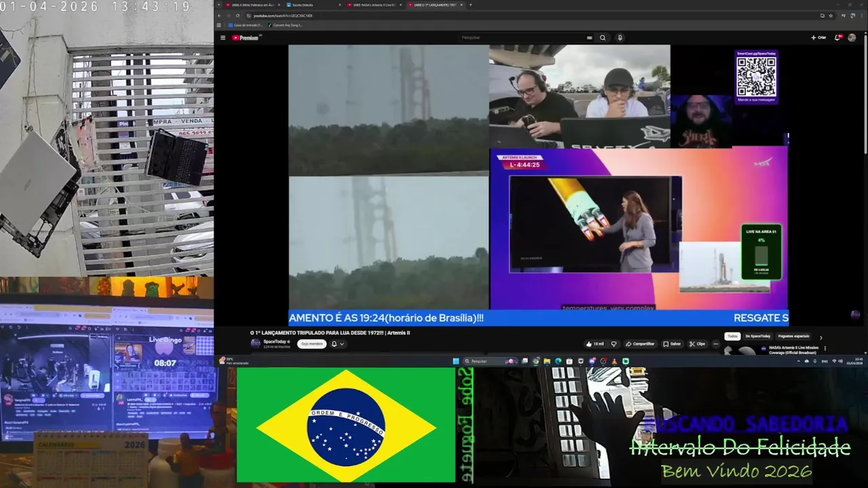
Task: Expand hidden system tray icons chevron
Action: tap(798, 361)
